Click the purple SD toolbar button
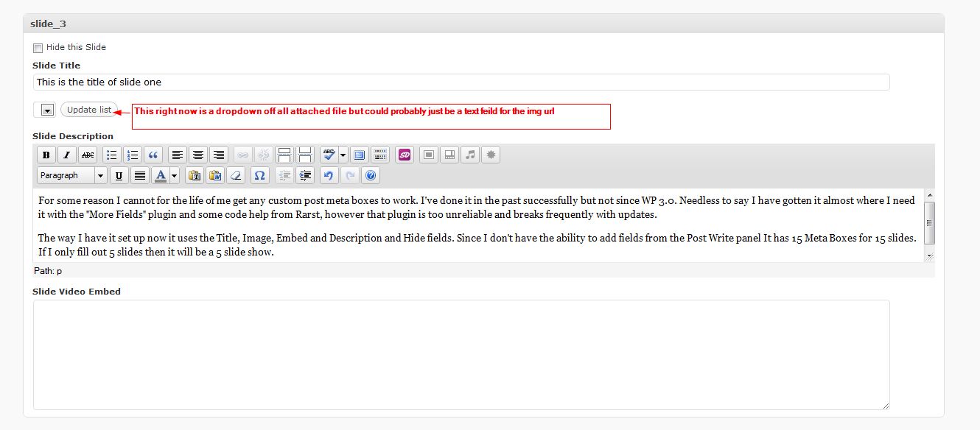The width and height of the screenshot is (980, 430). point(404,155)
